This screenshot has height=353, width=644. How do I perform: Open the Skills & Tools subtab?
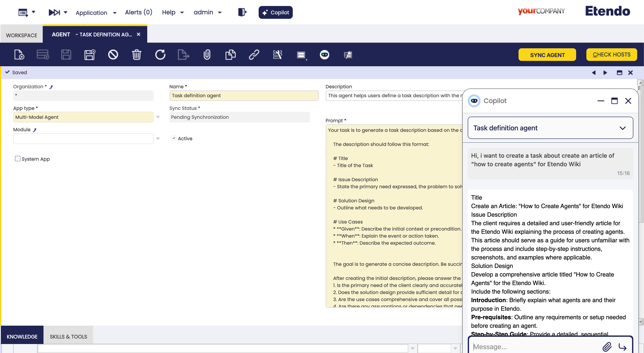click(x=68, y=336)
